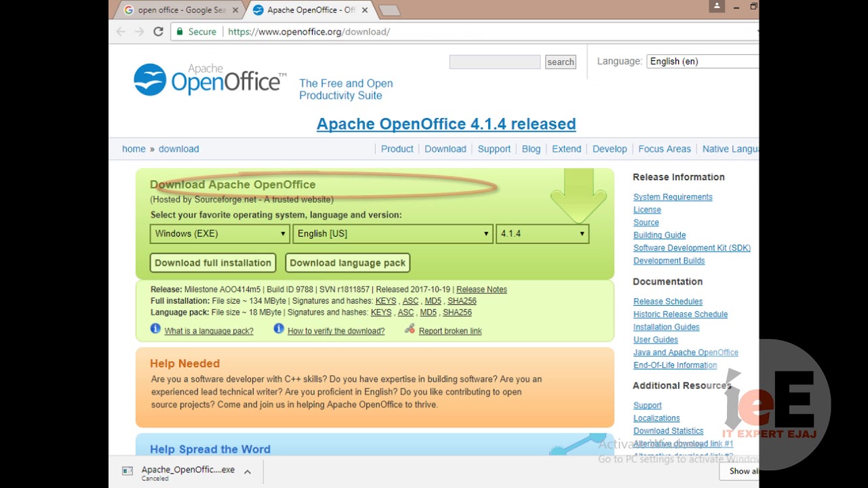The height and width of the screenshot is (488, 868).
Task: Open the Source link
Action: tap(646, 222)
